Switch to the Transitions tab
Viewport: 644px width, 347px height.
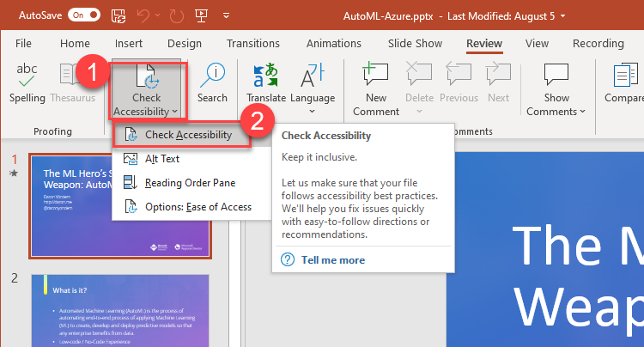point(253,43)
